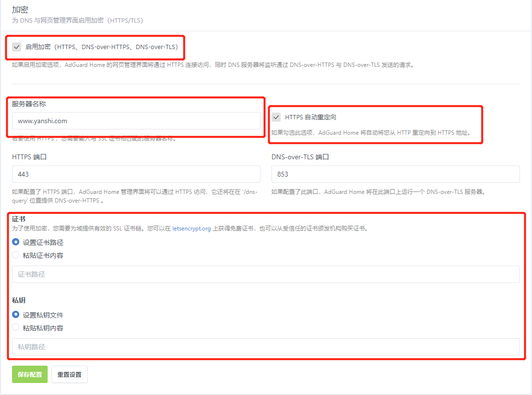
Task: Open the letsencrypt.org link
Action: 192,229
